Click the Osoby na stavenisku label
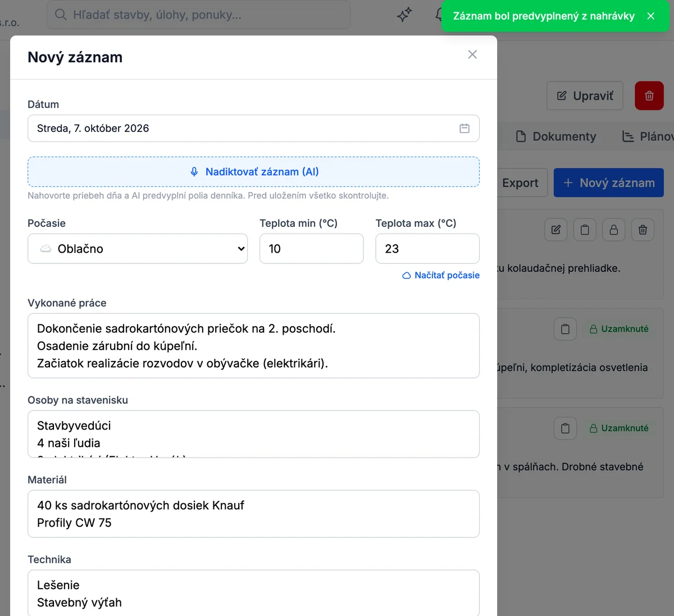Screen dimensions: 674x616 pyautogui.click(x=78, y=400)
